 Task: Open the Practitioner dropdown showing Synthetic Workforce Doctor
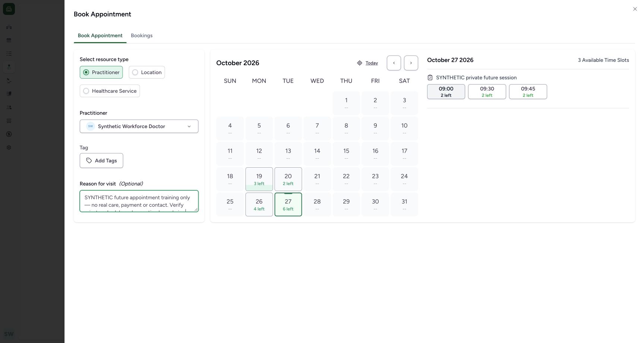click(139, 126)
